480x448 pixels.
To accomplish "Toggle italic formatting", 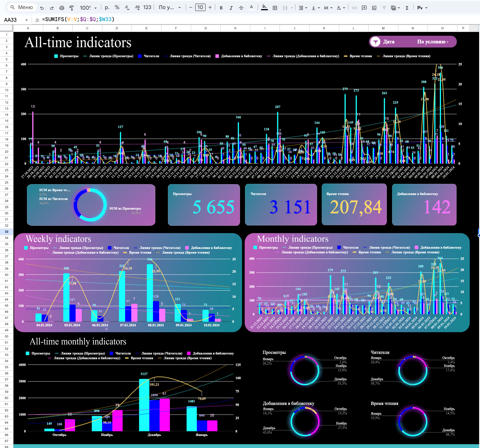I will (231, 8).
